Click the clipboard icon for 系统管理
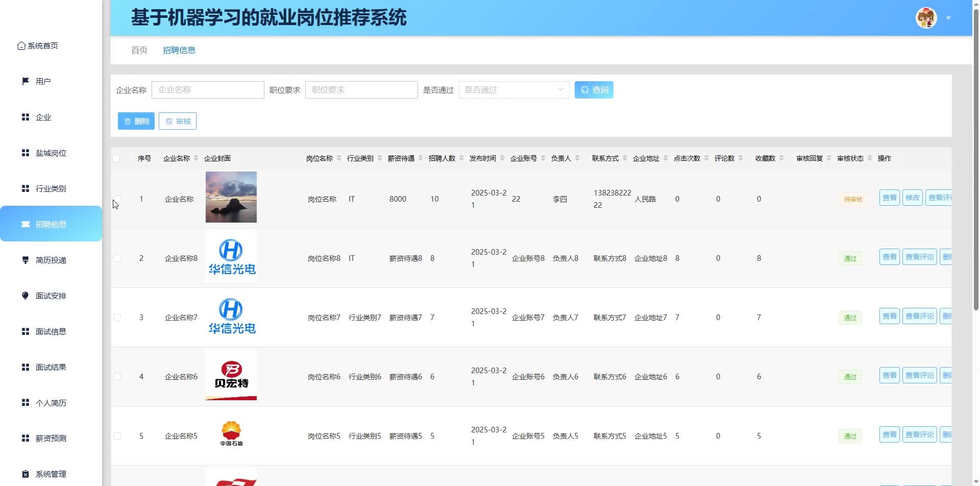 pyautogui.click(x=26, y=474)
